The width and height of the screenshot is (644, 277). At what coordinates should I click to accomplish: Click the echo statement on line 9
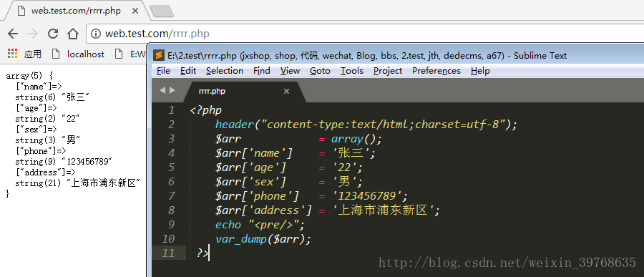pyautogui.click(x=260, y=225)
